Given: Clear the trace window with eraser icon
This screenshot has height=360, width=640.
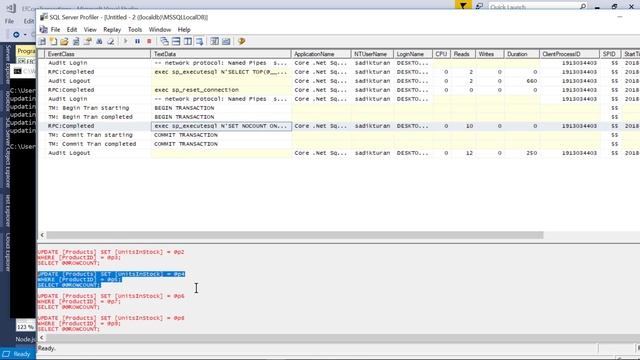Looking at the screenshot, I should [x=111, y=41].
